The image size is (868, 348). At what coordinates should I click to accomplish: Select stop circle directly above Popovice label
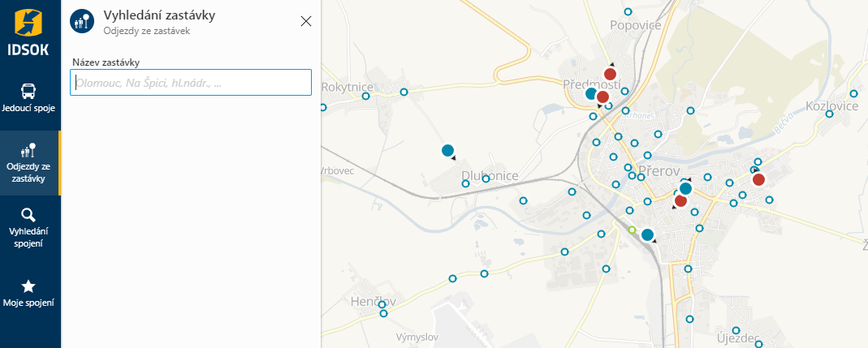coord(628,11)
